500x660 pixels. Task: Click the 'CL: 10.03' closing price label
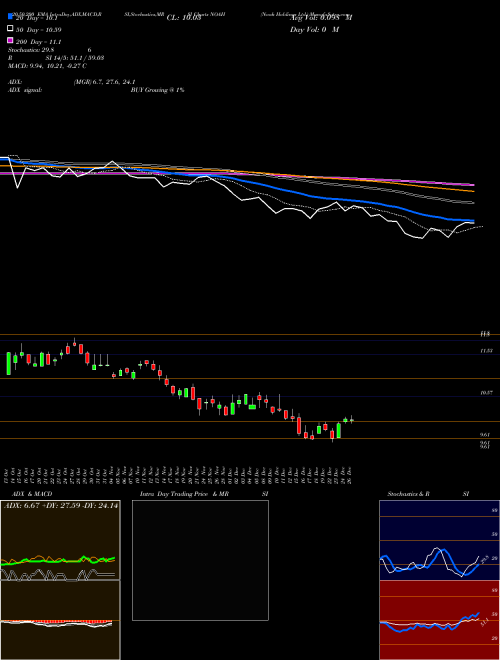[x=184, y=18]
